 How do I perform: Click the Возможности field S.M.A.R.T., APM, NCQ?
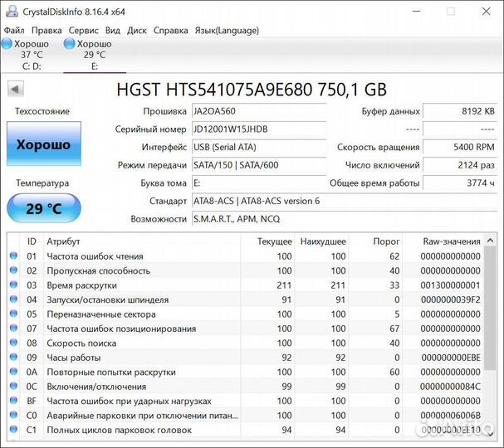345,219
